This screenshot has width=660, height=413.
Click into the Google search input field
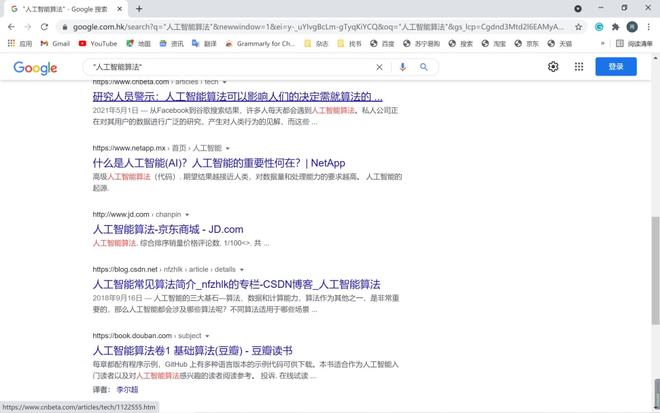[x=232, y=67]
